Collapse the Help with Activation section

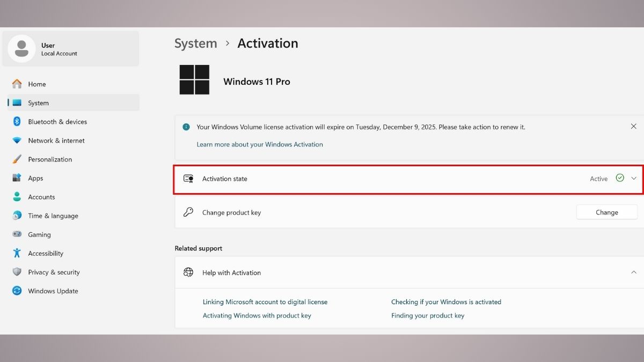click(x=634, y=272)
